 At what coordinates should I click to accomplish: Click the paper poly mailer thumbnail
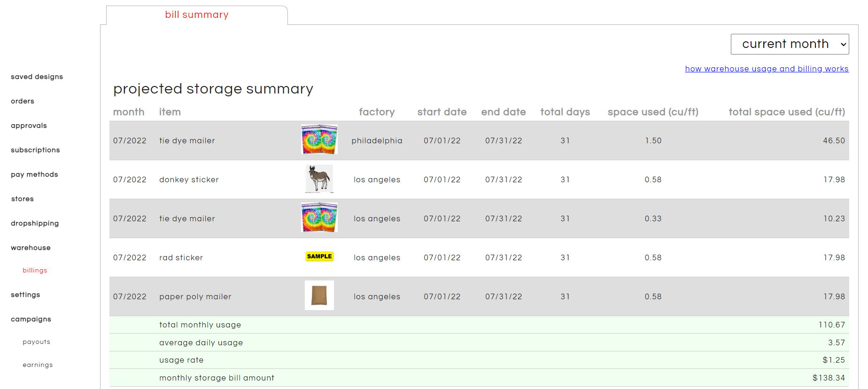click(319, 296)
